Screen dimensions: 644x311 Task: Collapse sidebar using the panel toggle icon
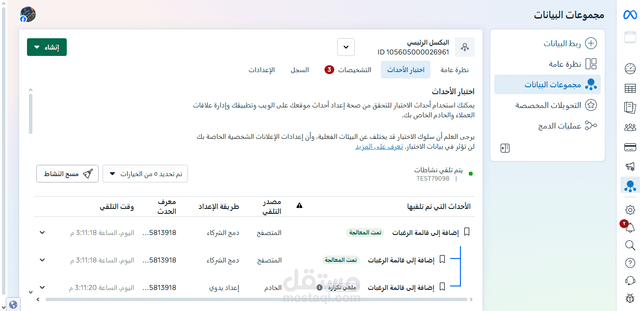pos(505,148)
